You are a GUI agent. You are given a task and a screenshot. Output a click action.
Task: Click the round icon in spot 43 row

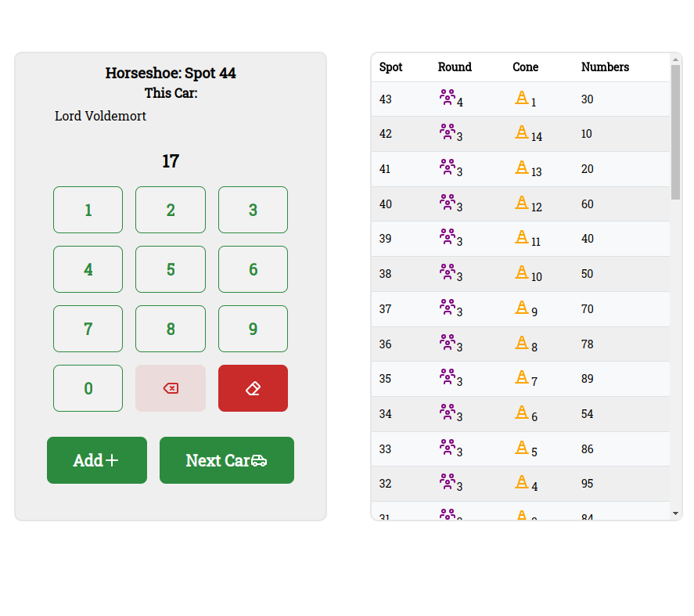(x=447, y=97)
